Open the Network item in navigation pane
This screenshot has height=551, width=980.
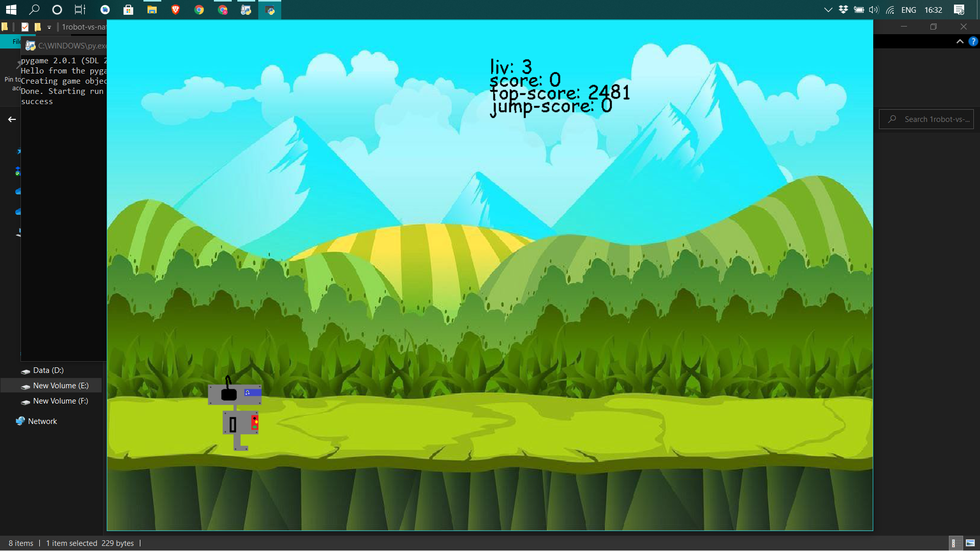click(x=42, y=421)
